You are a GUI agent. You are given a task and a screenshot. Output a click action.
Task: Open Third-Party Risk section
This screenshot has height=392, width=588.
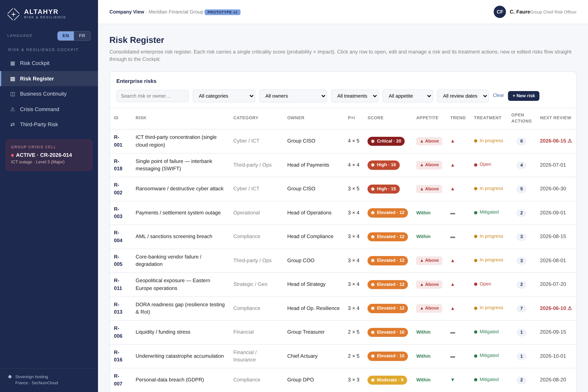click(x=49, y=125)
